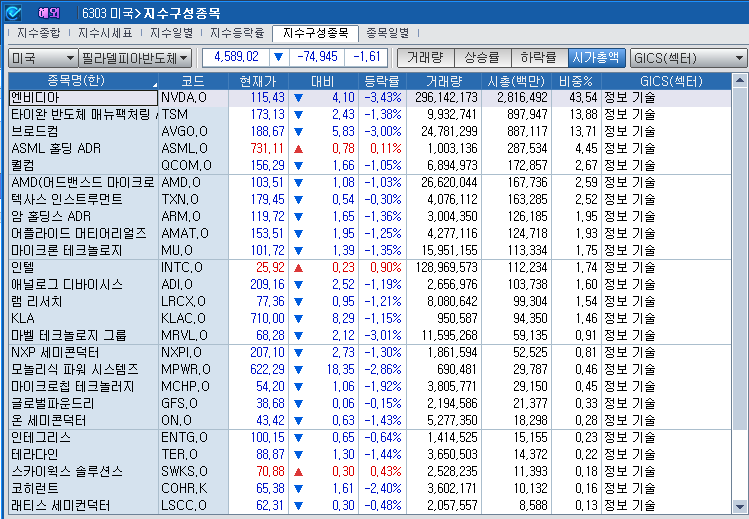
Task: Click the TSM code cell
Action: click(193, 115)
